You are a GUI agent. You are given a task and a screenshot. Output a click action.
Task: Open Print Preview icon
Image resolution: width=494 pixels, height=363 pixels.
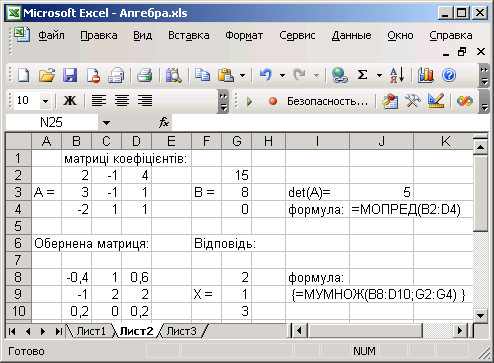coord(173,75)
